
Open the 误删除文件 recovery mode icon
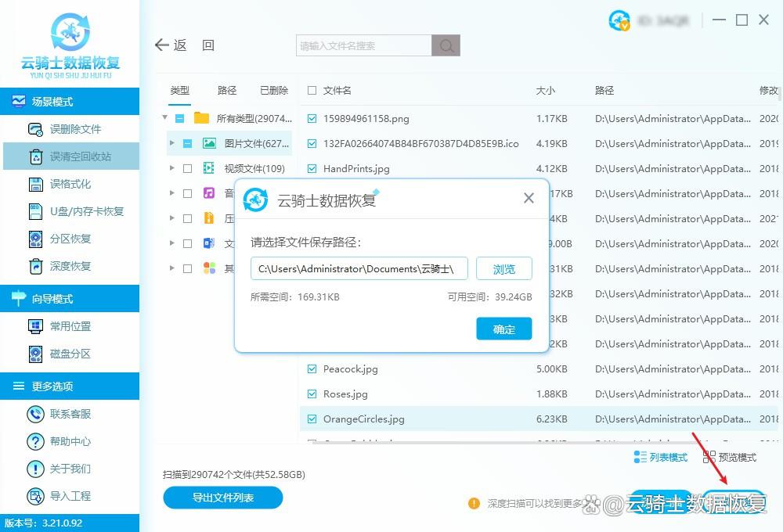point(35,129)
